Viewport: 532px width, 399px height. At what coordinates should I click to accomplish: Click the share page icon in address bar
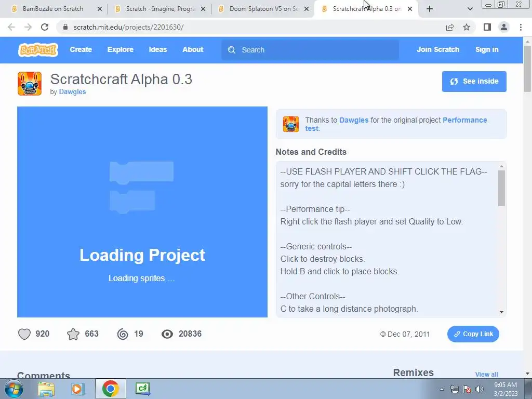pos(450,27)
